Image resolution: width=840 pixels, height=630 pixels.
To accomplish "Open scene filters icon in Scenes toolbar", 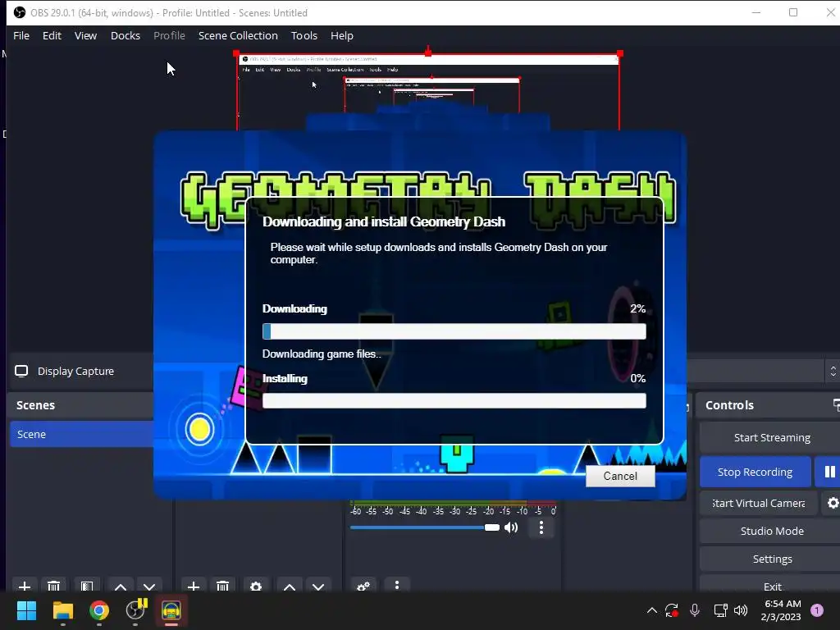I will pyautogui.click(x=87, y=586).
